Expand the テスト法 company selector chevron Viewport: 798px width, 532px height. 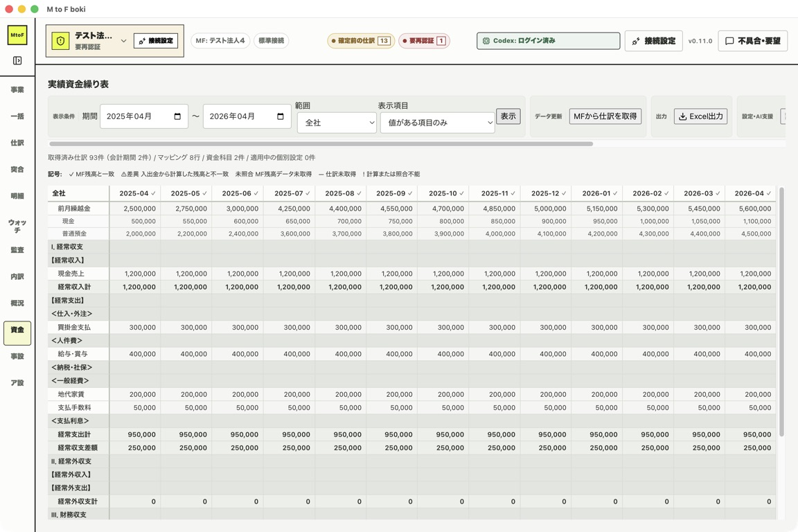(x=124, y=41)
